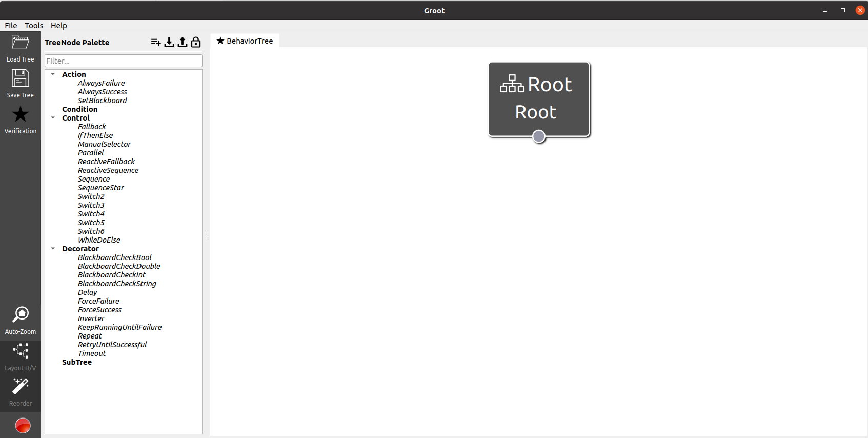Select ManualSelector node
868x438 pixels.
click(x=104, y=144)
